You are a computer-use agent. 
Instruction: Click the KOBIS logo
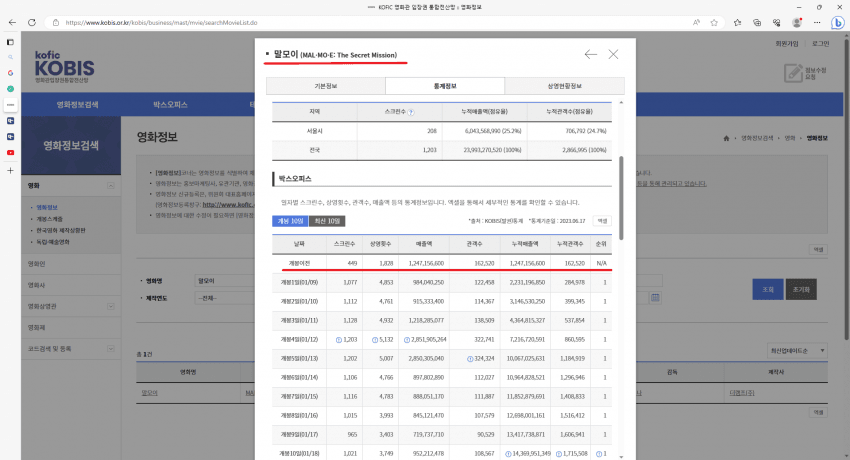pyautogui.click(x=64, y=67)
